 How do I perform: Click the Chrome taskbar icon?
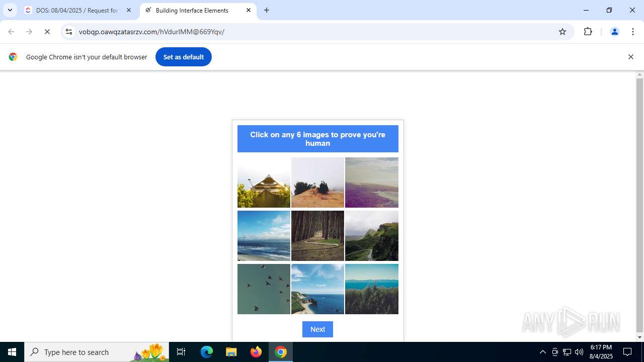tap(281, 352)
